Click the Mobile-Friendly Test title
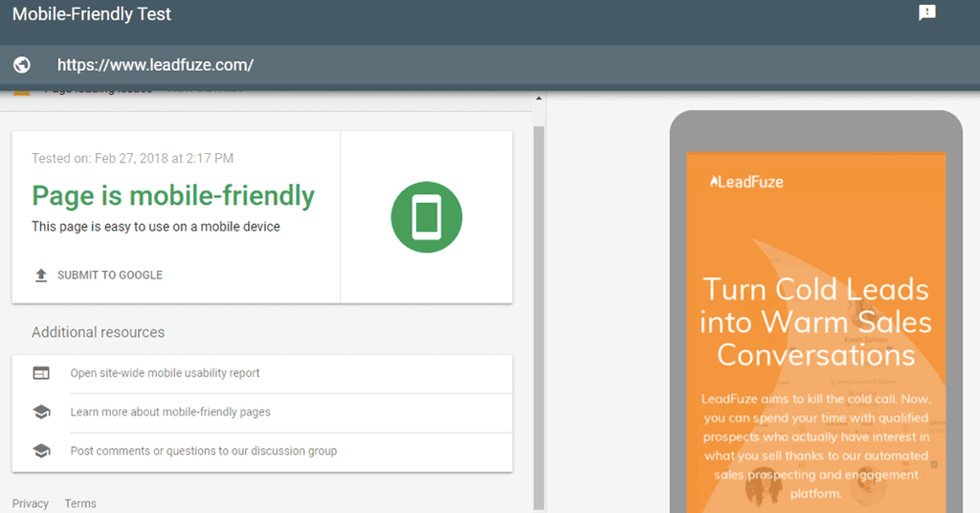 91,13
